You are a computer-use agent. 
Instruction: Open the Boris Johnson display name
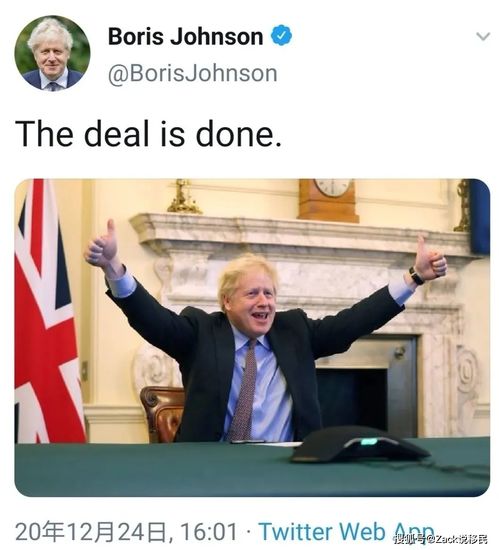point(186,36)
